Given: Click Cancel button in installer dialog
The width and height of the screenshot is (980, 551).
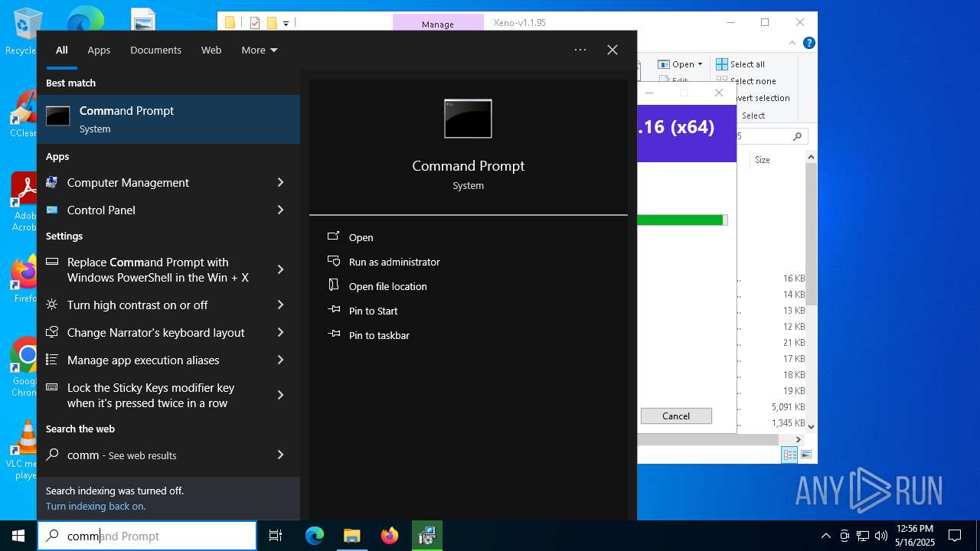Looking at the screenshot, I should coord(676,416).
